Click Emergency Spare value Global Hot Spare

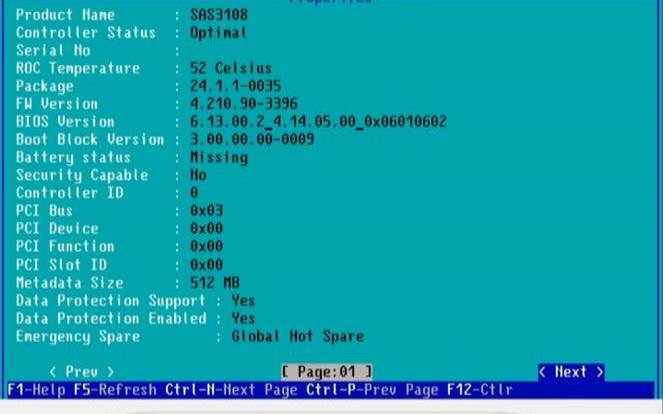(297, 337)
